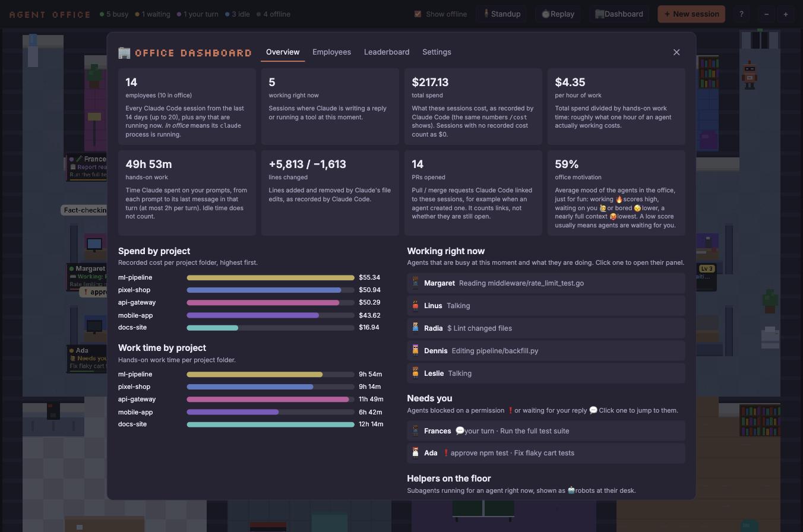Zoom in with the plus button
803x532 pixels.
786,14
